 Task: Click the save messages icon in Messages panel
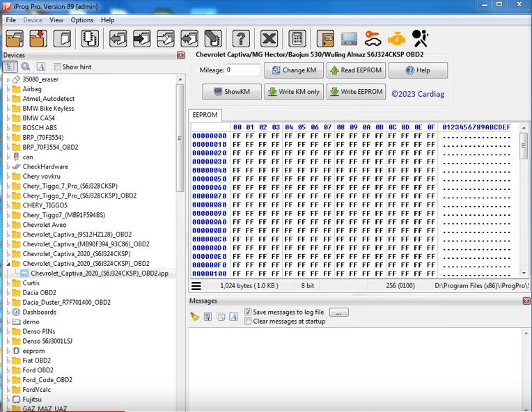(208, 317)
